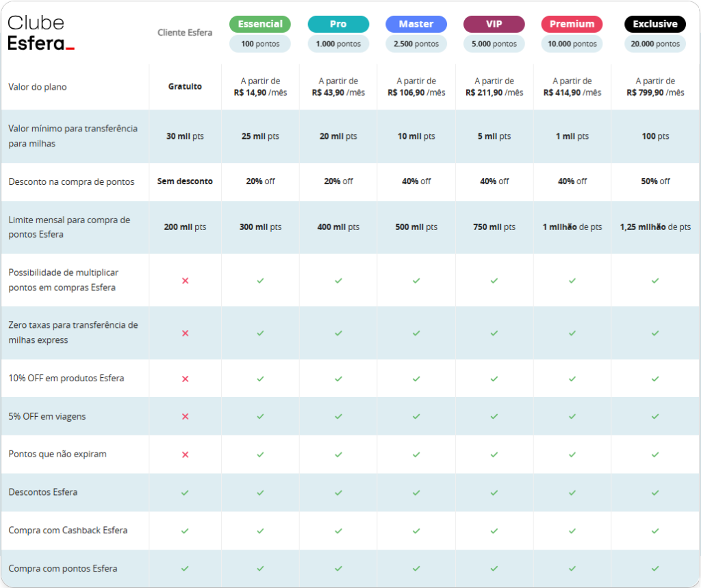
Task: Click Cliente Esfera checkmark for Descontos Esfera
Action: [185, 492]
